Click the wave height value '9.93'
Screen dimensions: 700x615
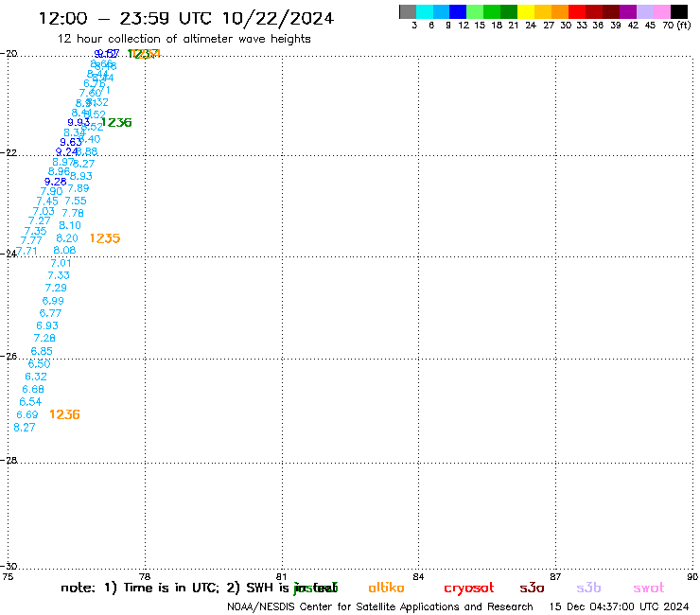click(x=79, y=122)
